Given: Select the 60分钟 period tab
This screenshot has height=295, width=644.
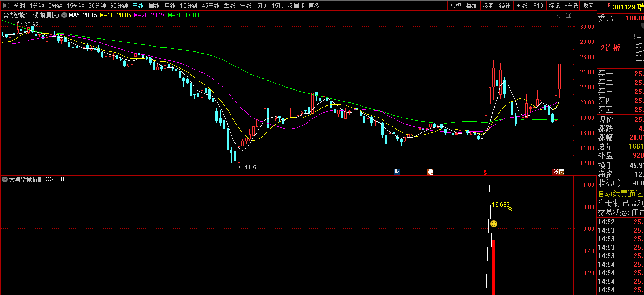Looking at the screenshot, I should [x=119, y=6].
